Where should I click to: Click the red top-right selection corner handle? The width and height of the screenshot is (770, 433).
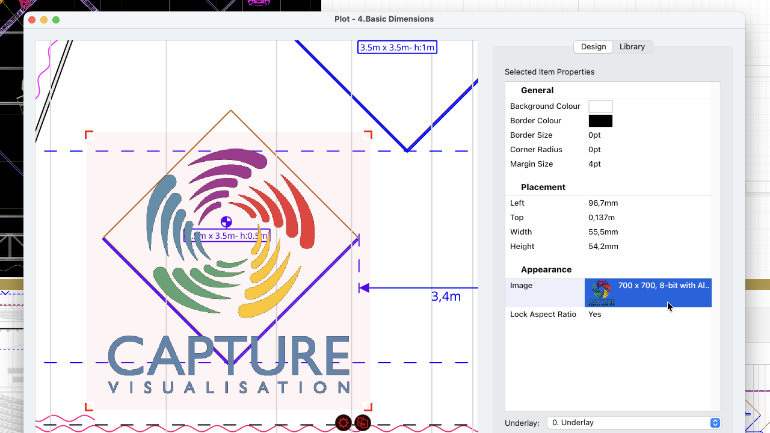coord(369,134)
